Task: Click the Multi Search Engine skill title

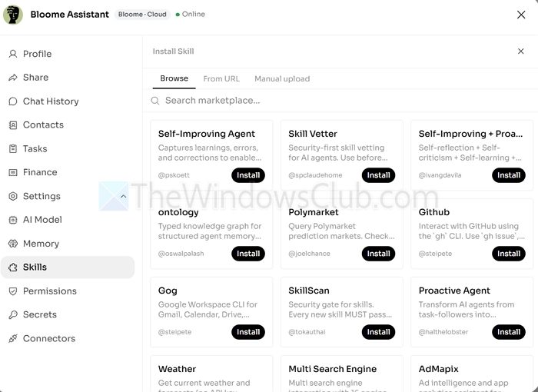Action: pyautogui.click(x=333, y=369)
